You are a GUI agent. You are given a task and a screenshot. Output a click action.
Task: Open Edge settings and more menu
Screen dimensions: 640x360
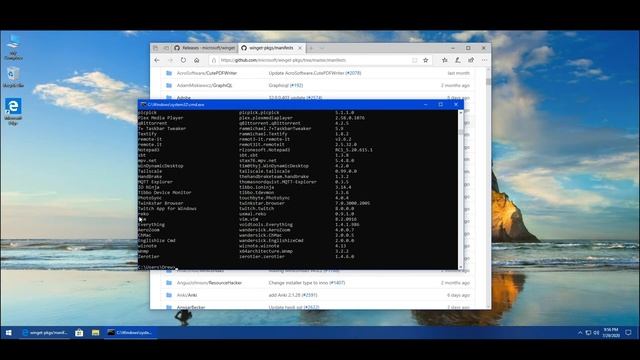click(x=484, y=60)
